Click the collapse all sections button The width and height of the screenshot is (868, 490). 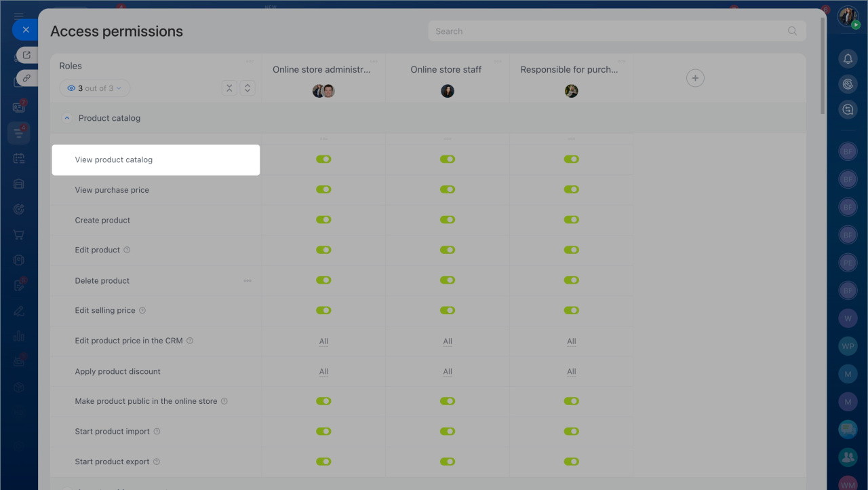click(229, 88)
